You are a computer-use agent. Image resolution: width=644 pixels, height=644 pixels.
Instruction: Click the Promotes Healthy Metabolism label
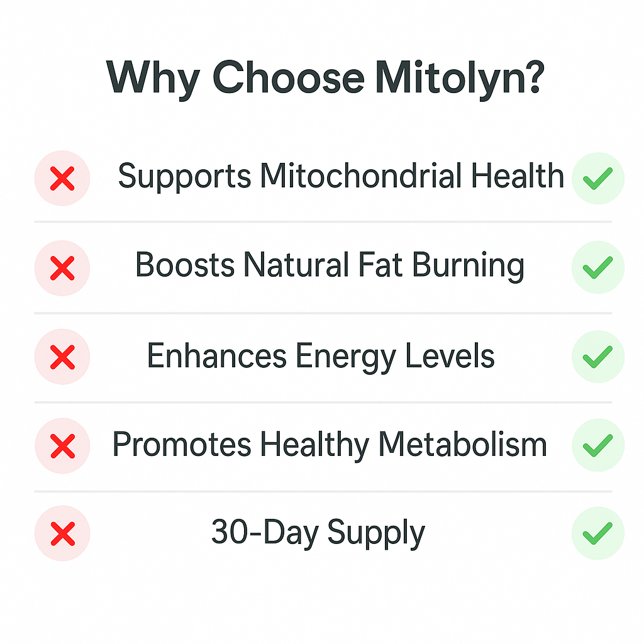pos(330,445)
